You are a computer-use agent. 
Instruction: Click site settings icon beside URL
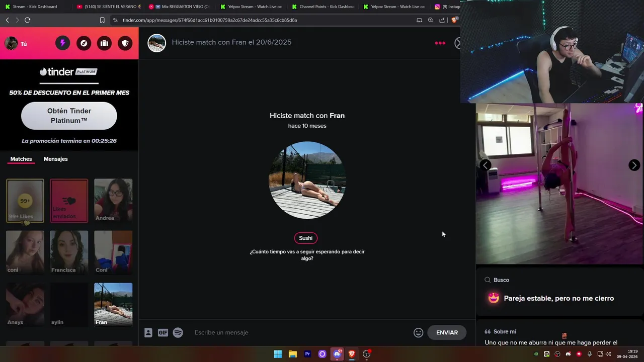[x=115, y=20]
